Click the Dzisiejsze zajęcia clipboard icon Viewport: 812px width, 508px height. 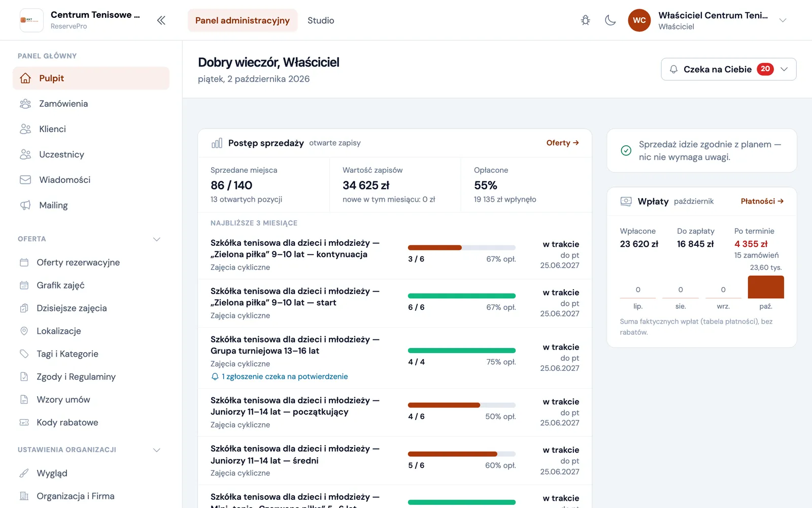(x=24, y=308)
